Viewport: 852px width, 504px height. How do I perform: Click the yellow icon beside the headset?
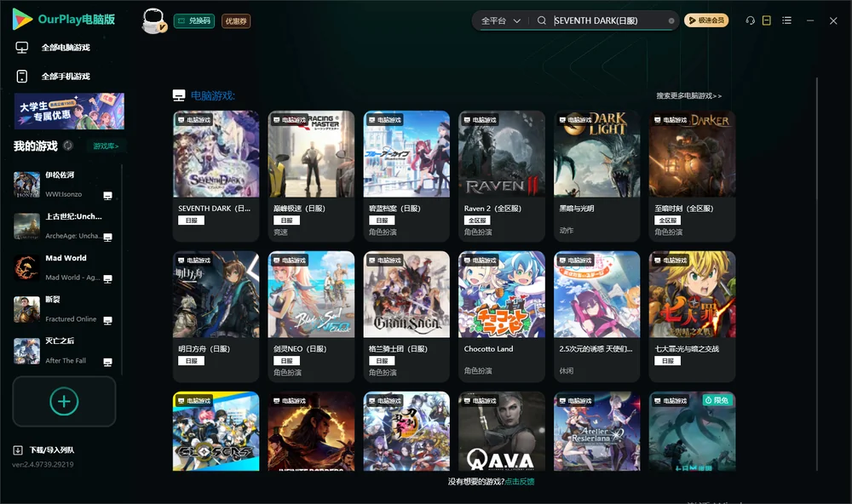[767, 20]
